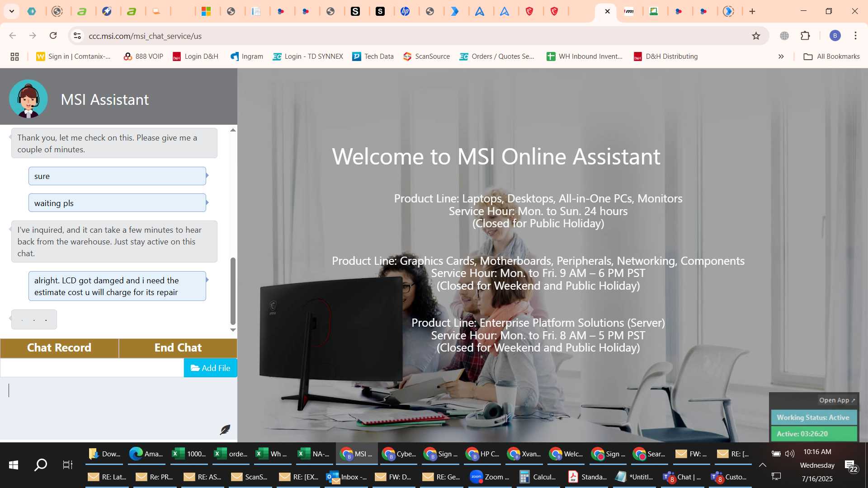The height and width of the screenshot is (488, 868).
Task: Show hidden system tray icons chevron
Action: pos(762,465)
